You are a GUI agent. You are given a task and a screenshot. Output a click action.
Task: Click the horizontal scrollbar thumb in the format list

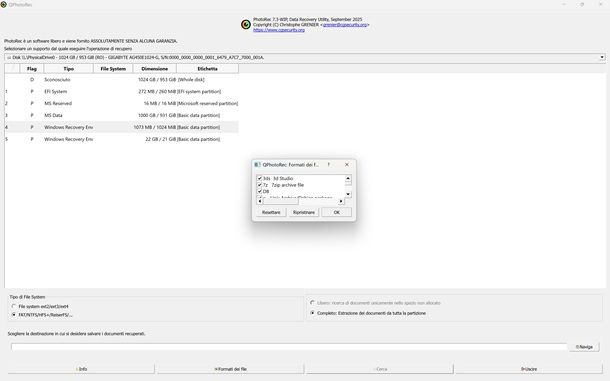[x=280, y=201]
